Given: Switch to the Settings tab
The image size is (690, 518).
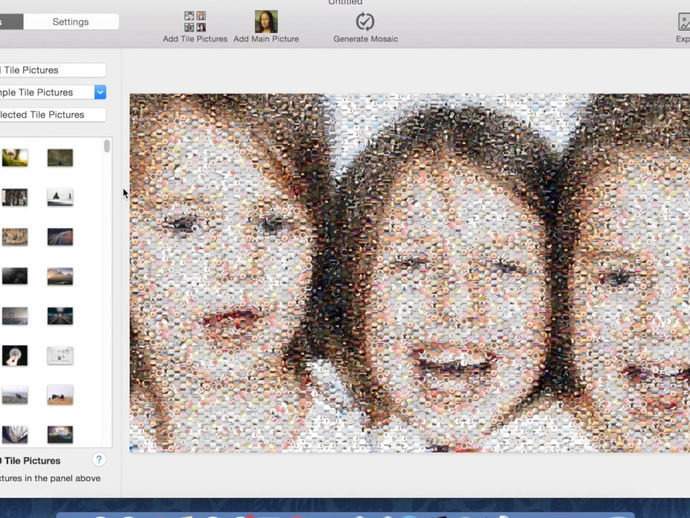Looking at the screenshot, I should click(70, 22).
